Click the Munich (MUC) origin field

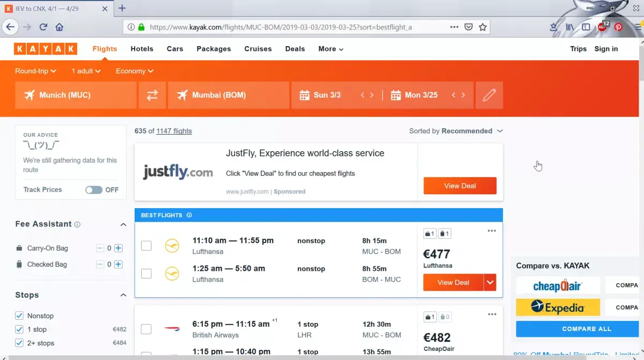(x=76, y=95)
